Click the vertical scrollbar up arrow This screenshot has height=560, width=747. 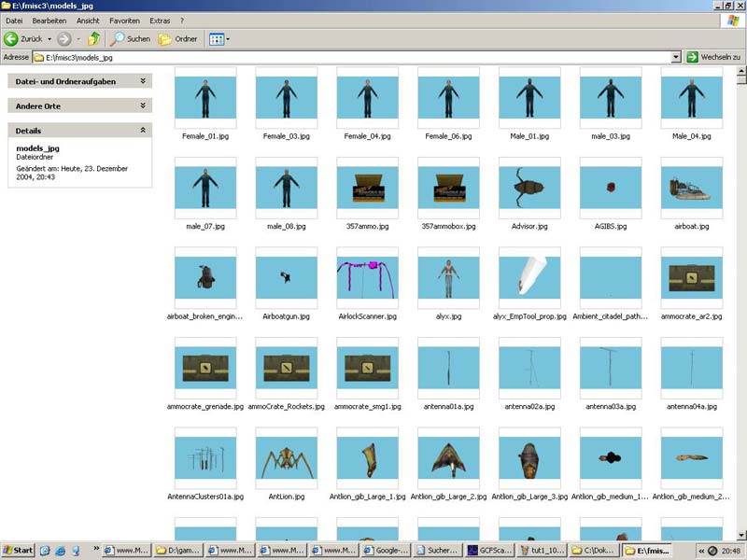(741, 71)
